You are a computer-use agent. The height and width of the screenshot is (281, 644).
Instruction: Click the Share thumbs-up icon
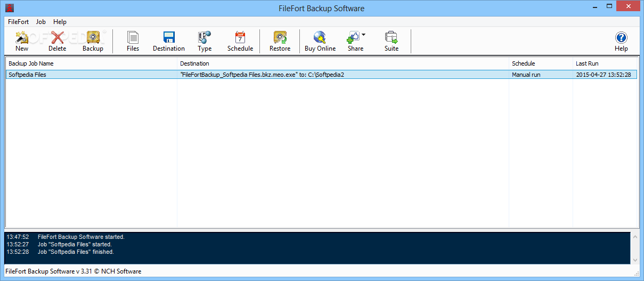coord(353,37)
